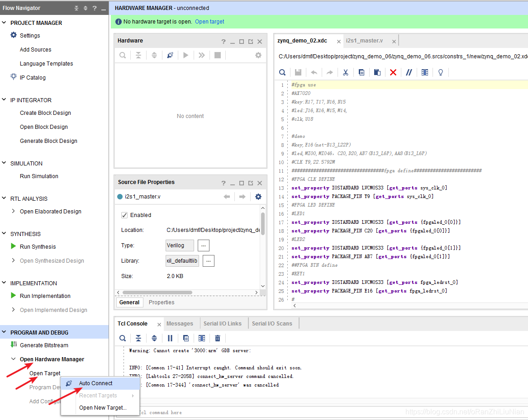Screen dimensions: 528x420
Task: Toggle the Enabled checkbox
Action: tap(124, 215)
